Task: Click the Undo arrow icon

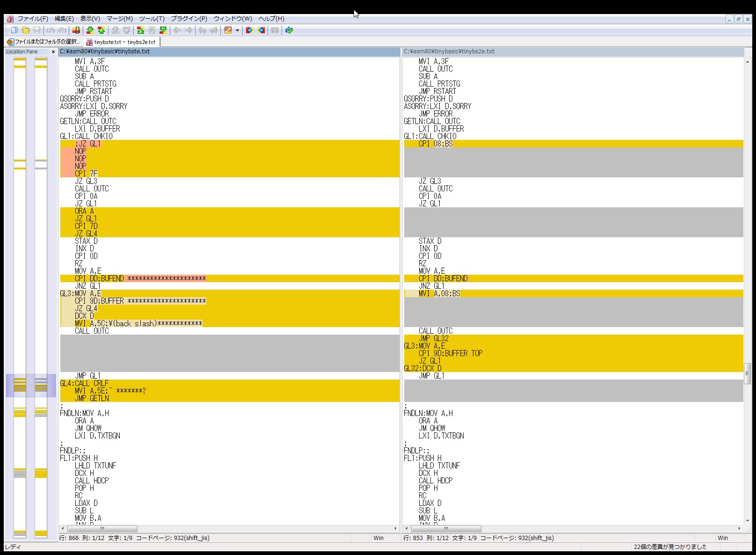Action: point(51,30)
